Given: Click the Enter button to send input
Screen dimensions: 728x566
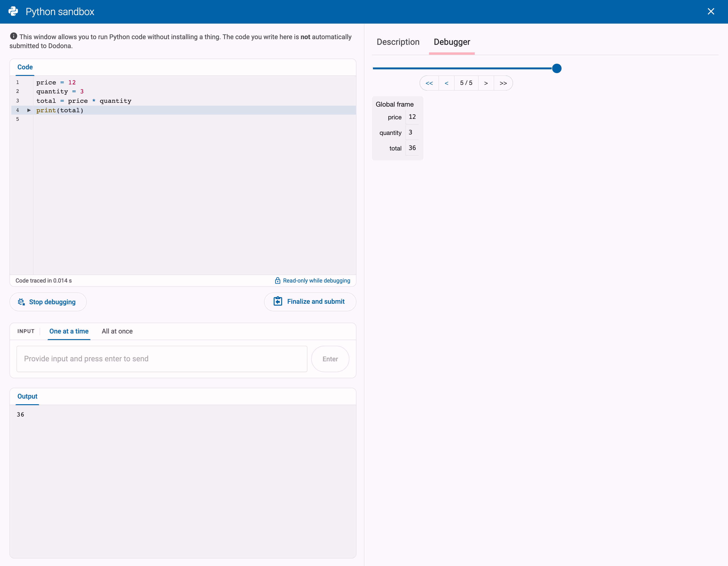Looking at the screenshot, I should click(x=330, y=359).
